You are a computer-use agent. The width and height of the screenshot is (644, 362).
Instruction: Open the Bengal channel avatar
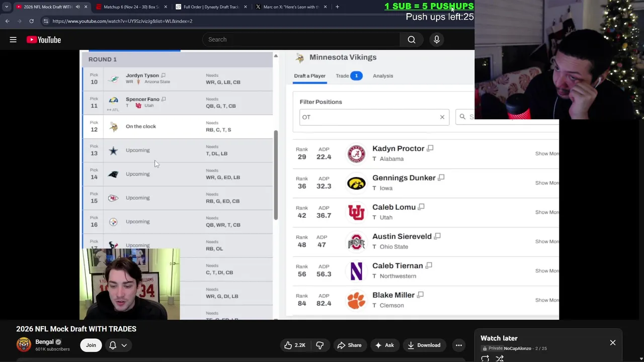coord(24,344)
